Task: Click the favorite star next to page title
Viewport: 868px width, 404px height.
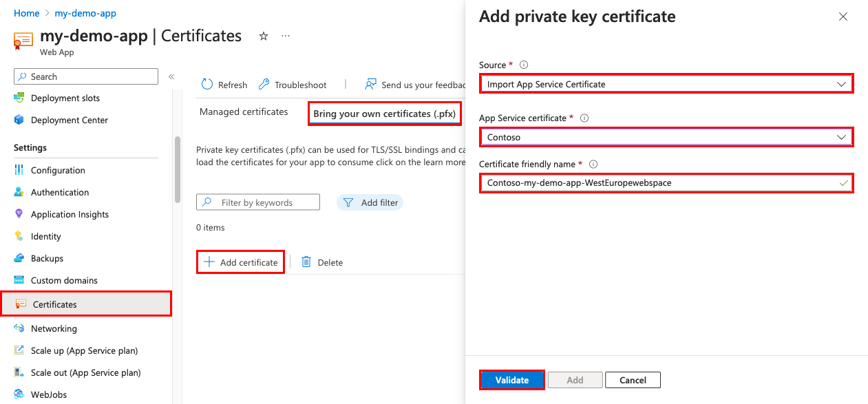Action: tap(263, 36)
